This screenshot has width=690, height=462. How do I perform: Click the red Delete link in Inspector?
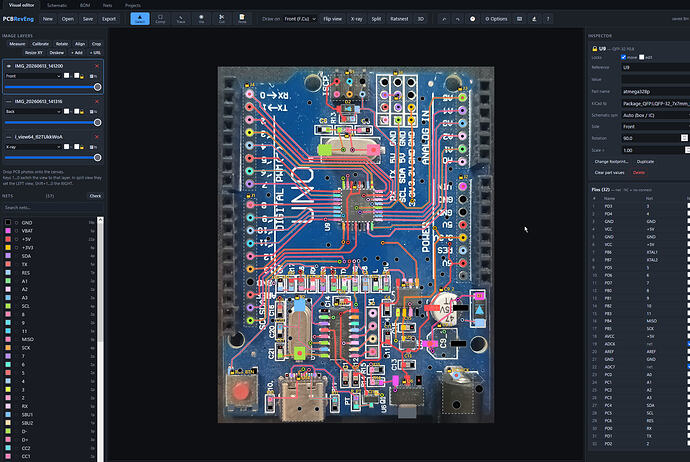tap(639, 173)
